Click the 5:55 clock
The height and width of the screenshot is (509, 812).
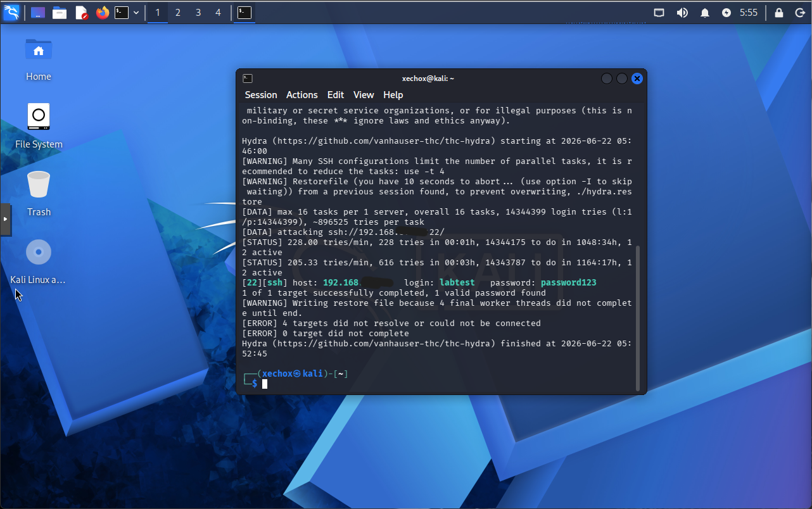pyautogui.click(x=749, y=13)
